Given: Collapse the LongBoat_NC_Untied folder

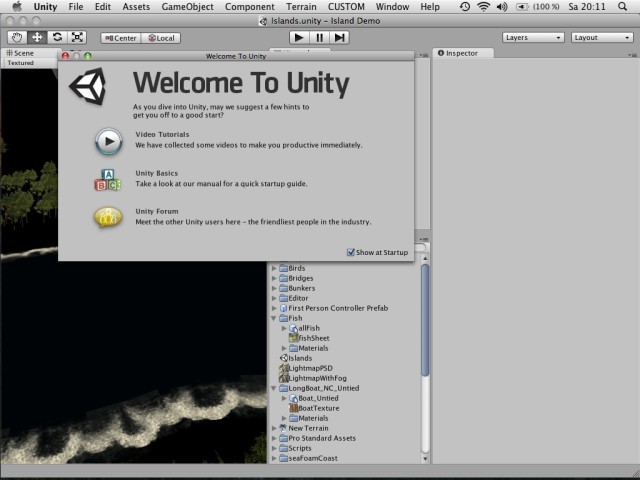Looking at the screenshot, I should [274, 388].
